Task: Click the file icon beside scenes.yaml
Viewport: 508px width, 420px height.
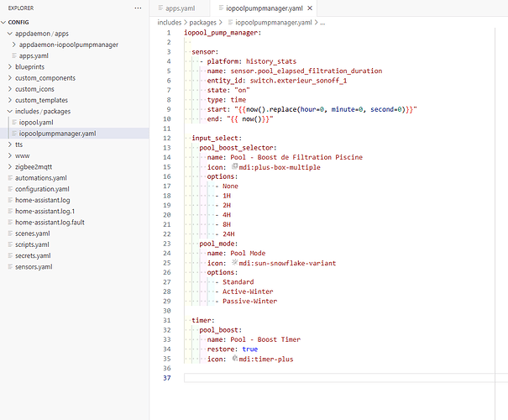Action: tap(10, 234)
